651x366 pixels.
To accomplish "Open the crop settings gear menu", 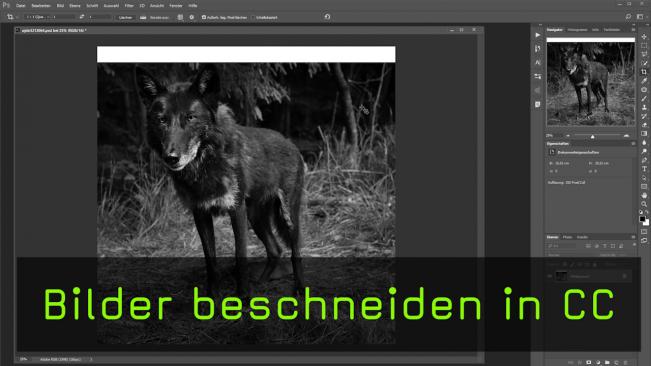I will [x=191, y=17].
